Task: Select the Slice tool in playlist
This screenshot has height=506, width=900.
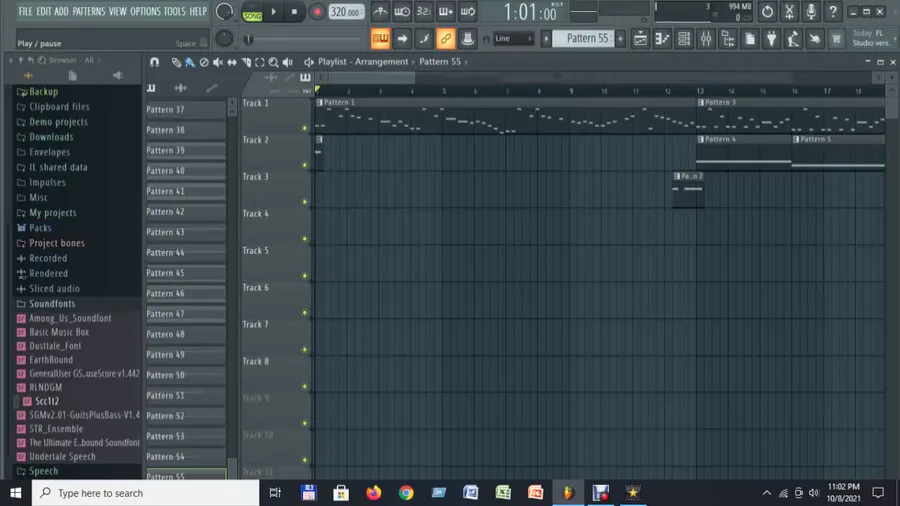Action: tap(246, 62)
